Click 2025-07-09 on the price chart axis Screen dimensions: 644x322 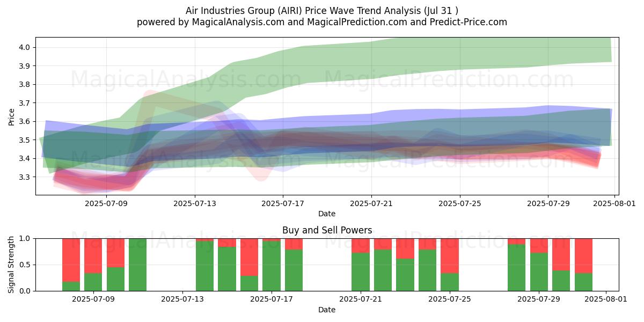[106, 204]
